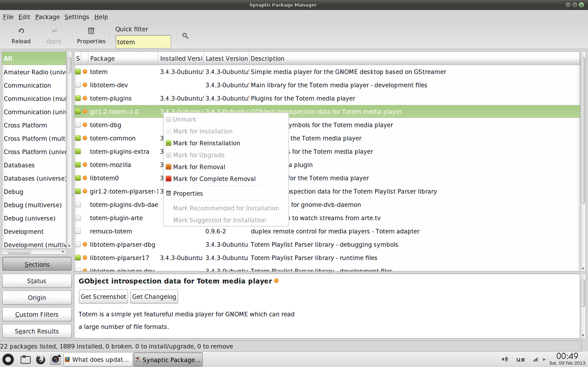Screen dimensions: 588x367
Task: Click the Apply toolbar icon
Action: (54, 31)
